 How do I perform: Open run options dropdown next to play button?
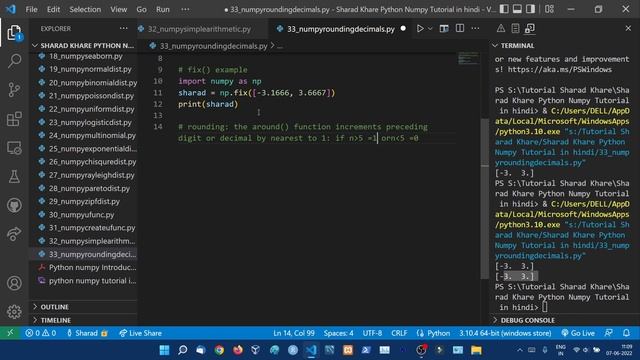pyautogui.click(x=430, y=29)
